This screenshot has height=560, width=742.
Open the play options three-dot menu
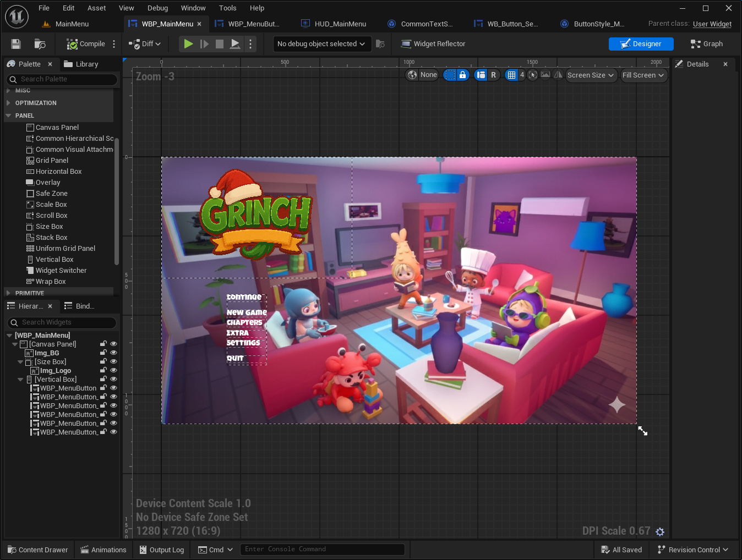(250, 44)
